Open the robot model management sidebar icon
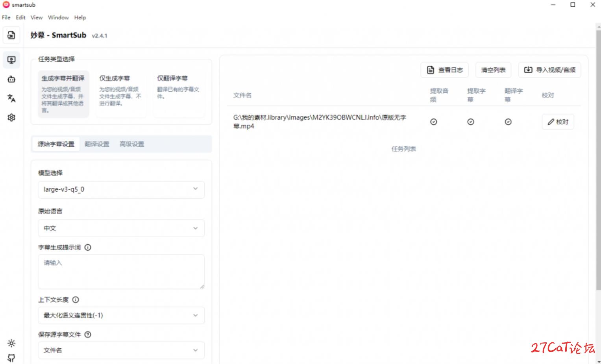Image resolution: width=601 pixels, height=364 pixels. pos(11,79)
